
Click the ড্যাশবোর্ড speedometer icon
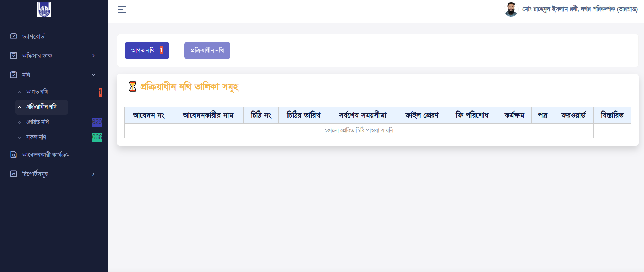[14, 36]
